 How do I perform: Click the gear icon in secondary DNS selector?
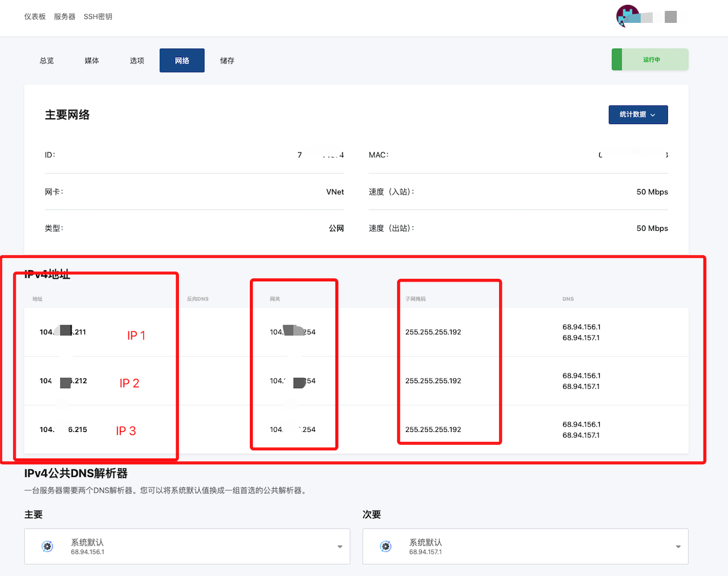[385, 546]
